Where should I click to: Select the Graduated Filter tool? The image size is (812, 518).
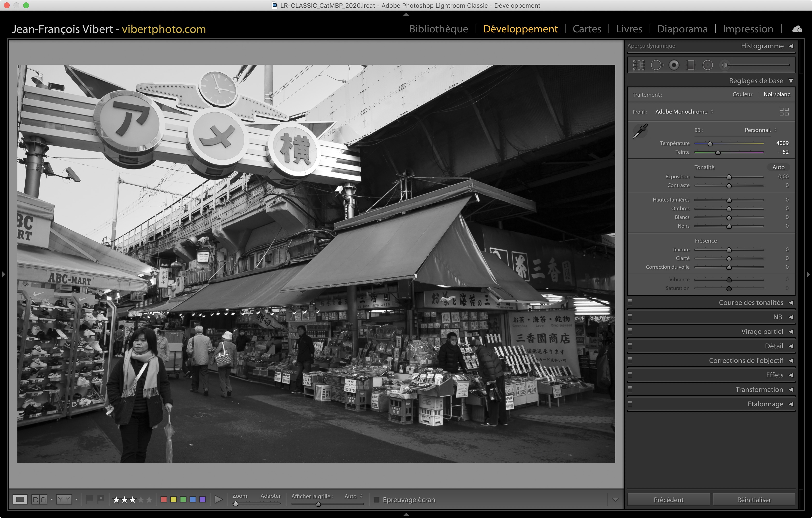coord(691,65)
